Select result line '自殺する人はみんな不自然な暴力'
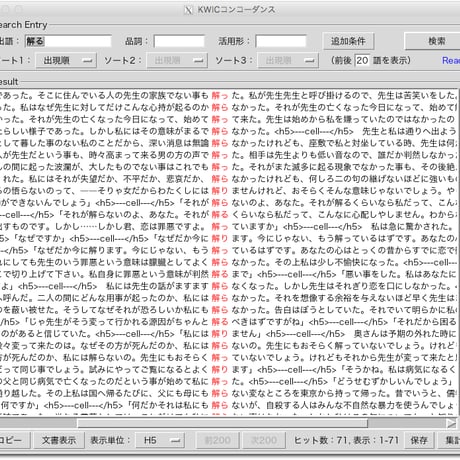This screenshot has height=460, width=460. point(230,405)
